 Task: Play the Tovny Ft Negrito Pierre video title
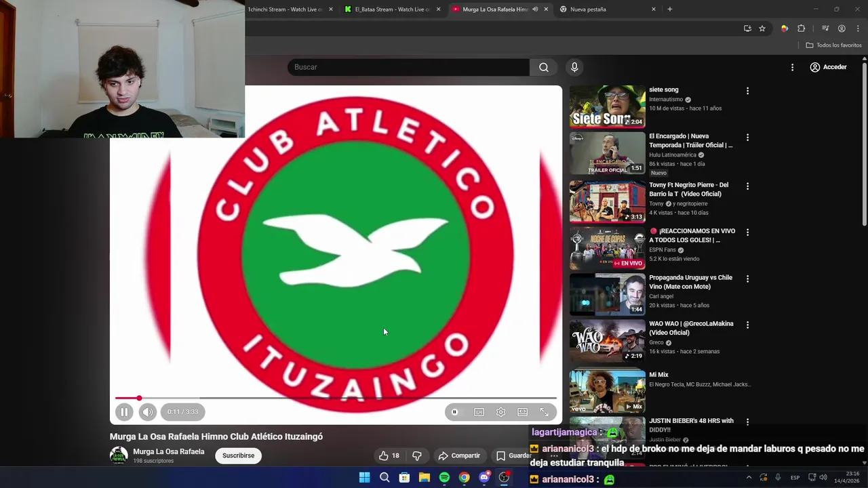(x=688, y=189)
